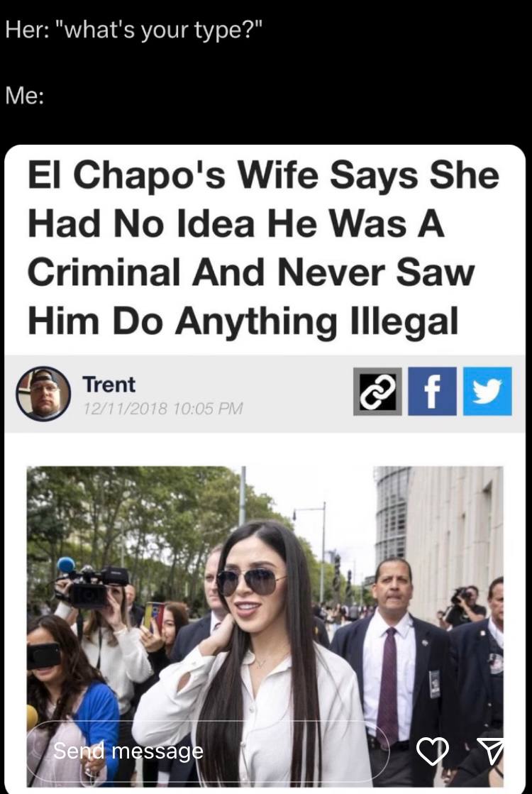Viewport: 532px width, 794px height.
Task: Open the El Chapo's Wife headline
Action: click(x=263, y=248)
